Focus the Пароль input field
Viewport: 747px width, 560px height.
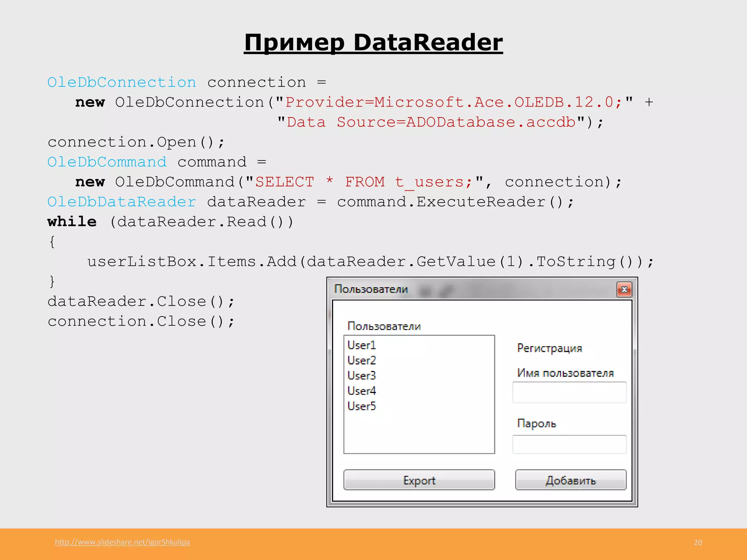point(569,444)
